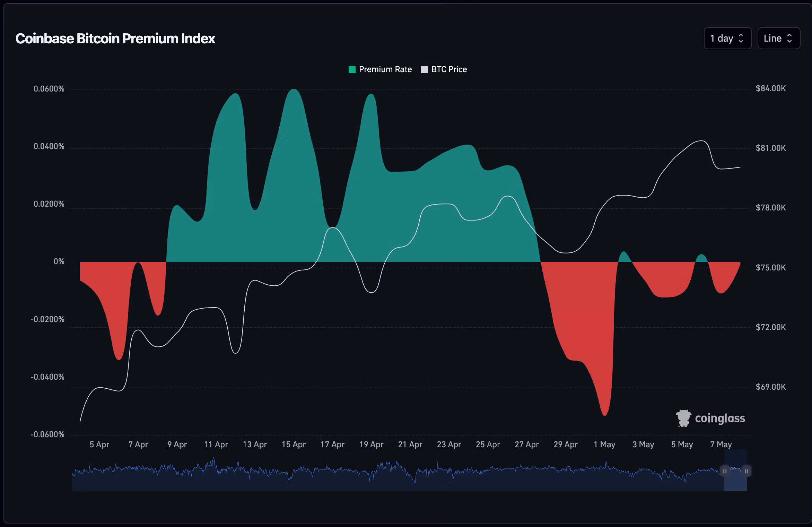Image resolution: width=812 pixels, height=527 pixels.
Task: Click the "11 Apr" date label
Action: click(216, 444)
